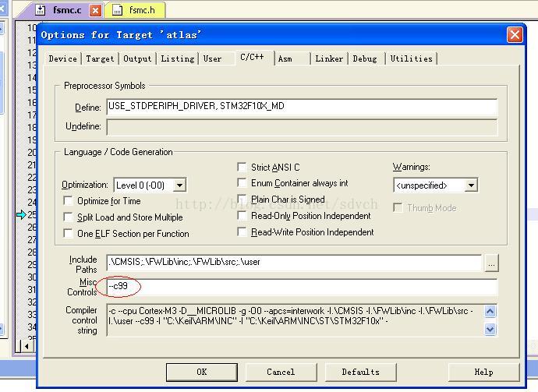Enable Plain Char is Signed
The width and height of the screenshot is (538, 392).
coord(242,200)
